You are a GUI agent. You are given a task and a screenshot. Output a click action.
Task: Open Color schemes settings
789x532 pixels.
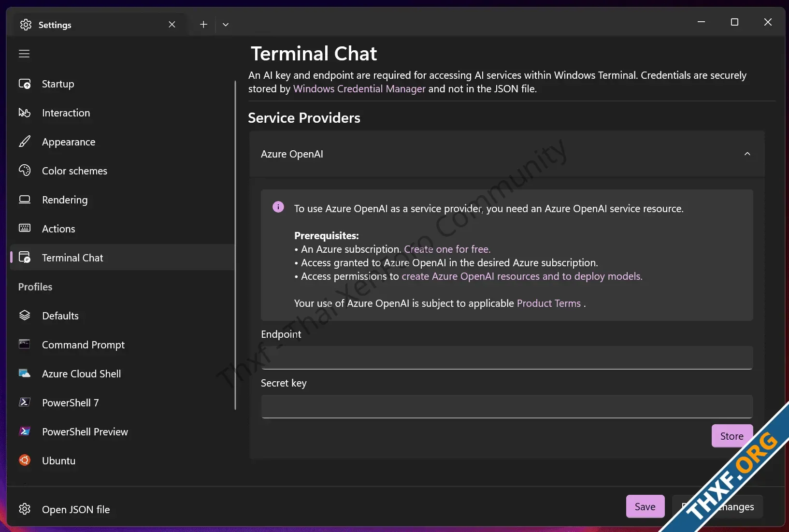click(122, 171)
